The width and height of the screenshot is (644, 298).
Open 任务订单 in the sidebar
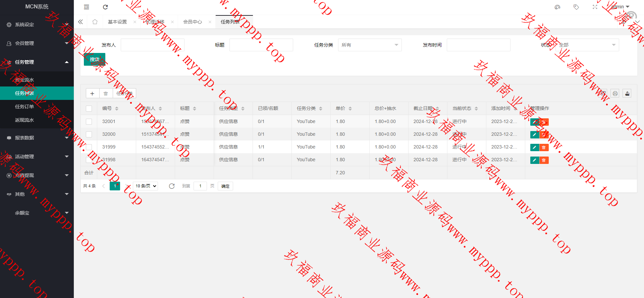(x=24, y=107)
